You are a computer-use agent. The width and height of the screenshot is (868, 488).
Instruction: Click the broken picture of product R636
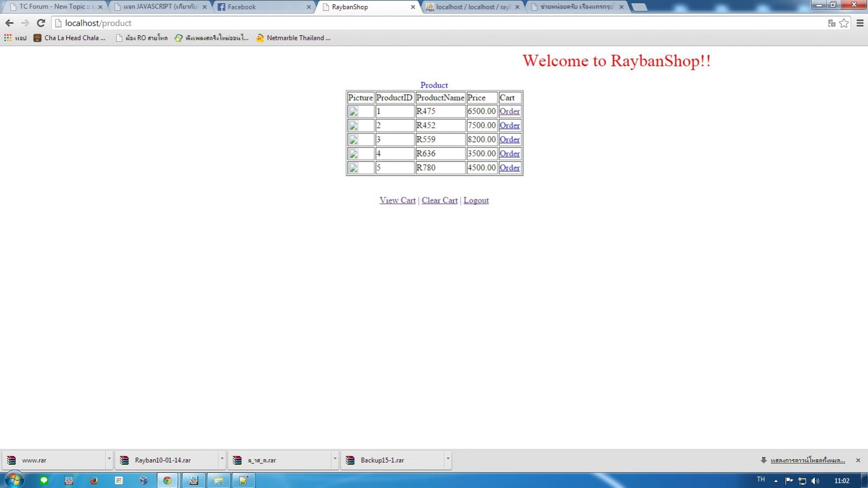[x=353, y=154]
